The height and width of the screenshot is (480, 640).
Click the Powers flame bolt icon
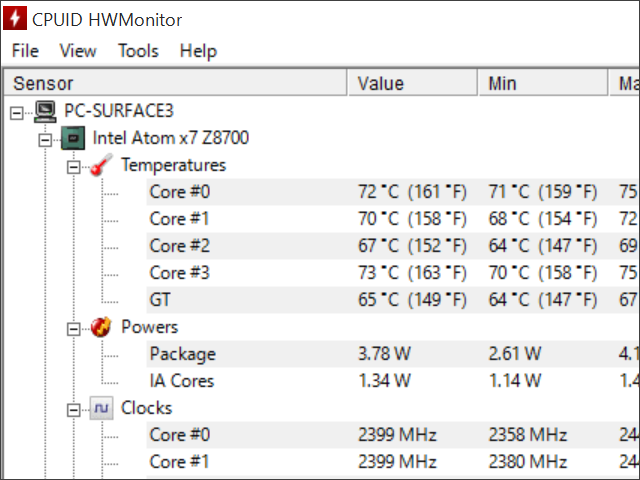pyautogui.click(x=101, y=327)
